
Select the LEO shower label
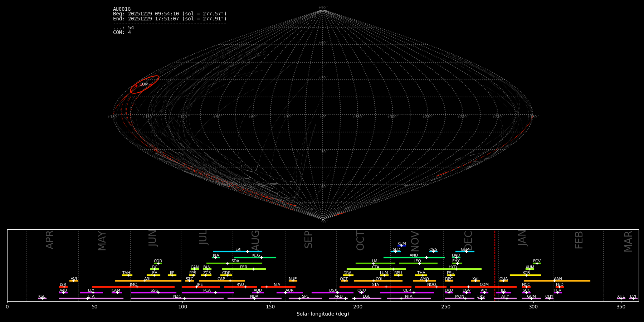417,261
